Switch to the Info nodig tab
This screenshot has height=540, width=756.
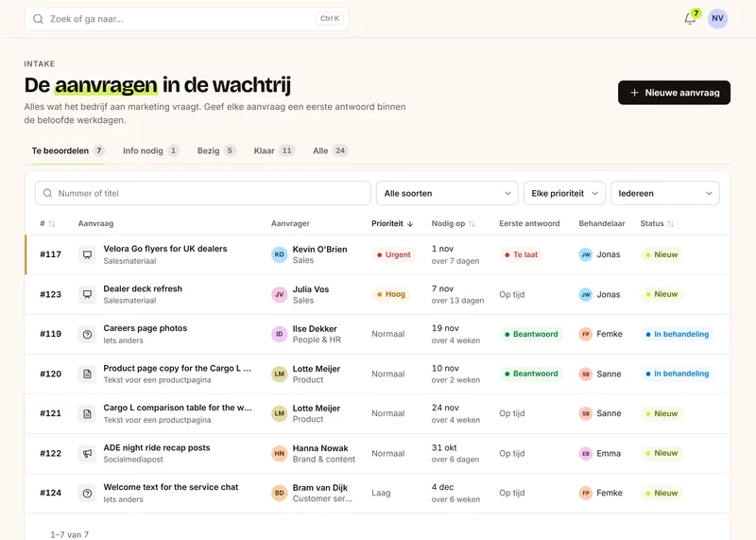point(150,150)
